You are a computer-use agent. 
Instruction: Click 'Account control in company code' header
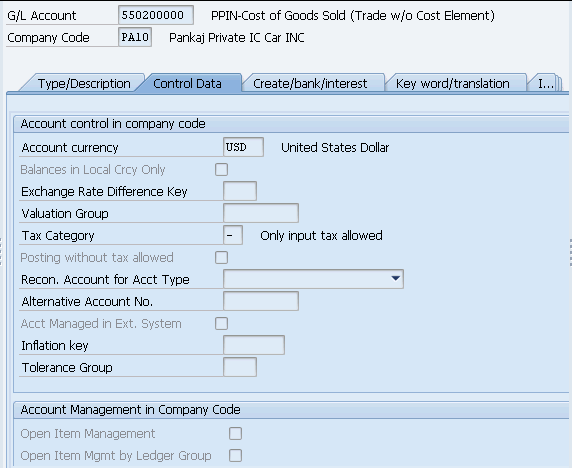tap(113, 124)
